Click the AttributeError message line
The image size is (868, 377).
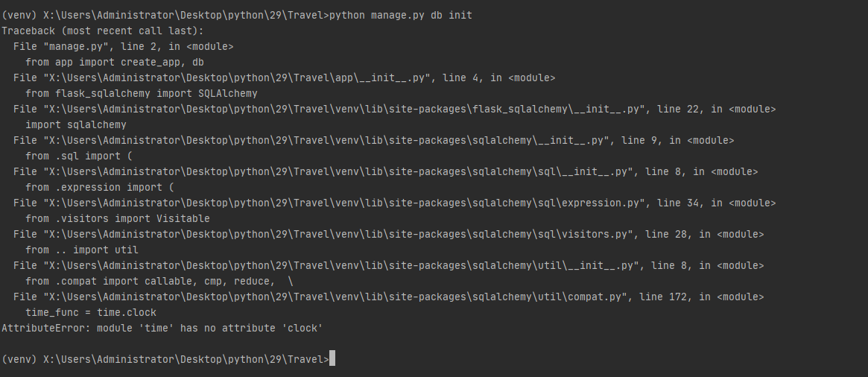(162, 329)
